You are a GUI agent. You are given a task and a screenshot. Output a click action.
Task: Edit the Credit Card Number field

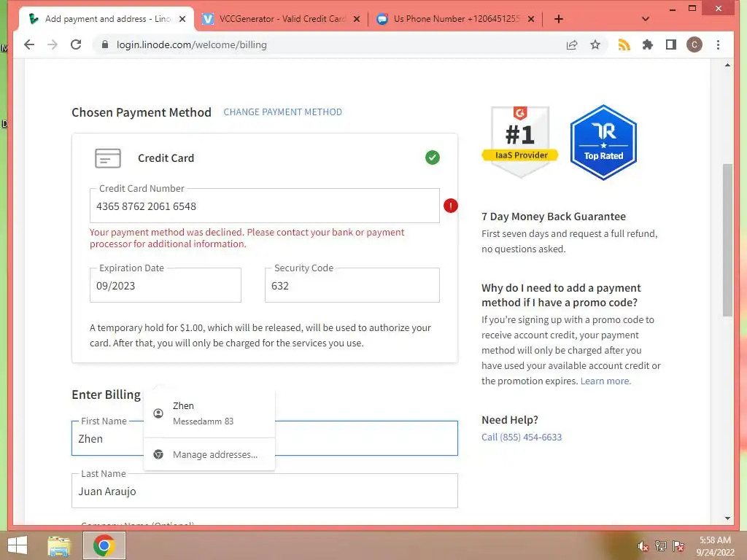264,206
